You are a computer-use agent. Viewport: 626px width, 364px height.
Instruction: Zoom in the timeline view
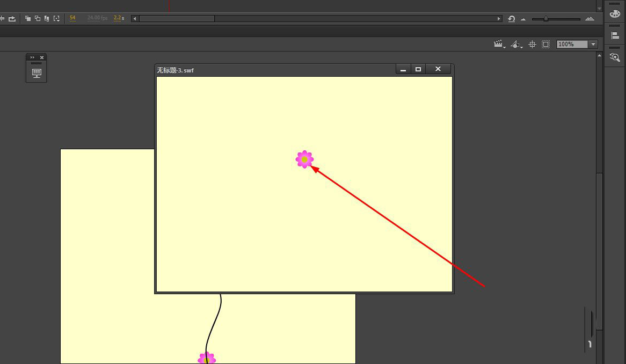pos(589,19)
